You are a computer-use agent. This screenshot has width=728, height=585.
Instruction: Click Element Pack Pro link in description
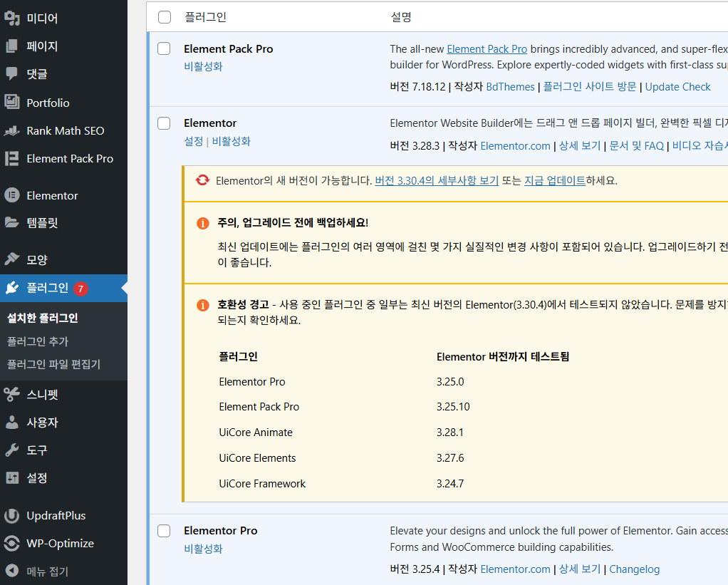[x=487, y=49]
